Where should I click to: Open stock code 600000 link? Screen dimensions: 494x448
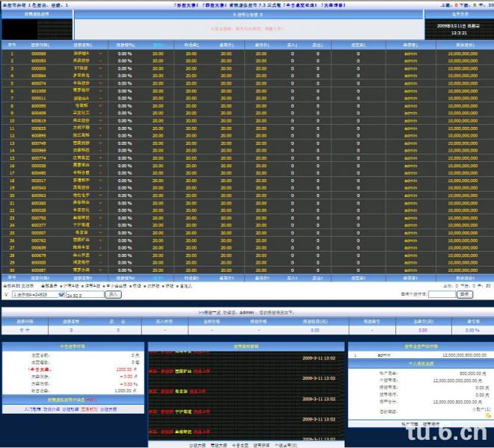pyautogui.click(x=39, y=263)
